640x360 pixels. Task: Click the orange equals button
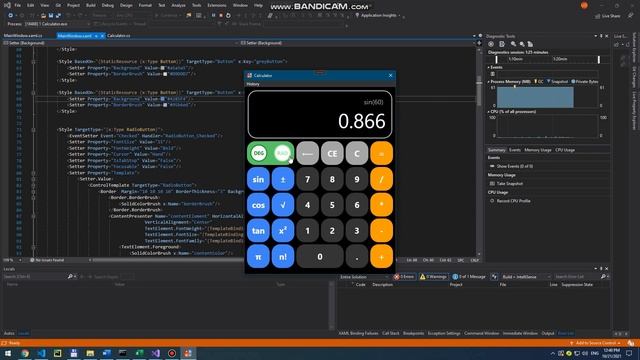pos(381,153)
